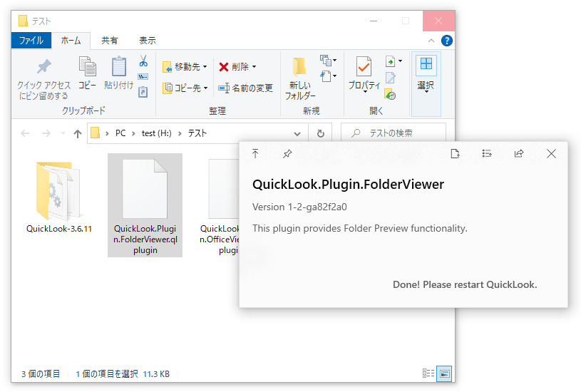Open the File (ファイル) tab
This screenshot has height=392, width=581.
tap(31, 41)
